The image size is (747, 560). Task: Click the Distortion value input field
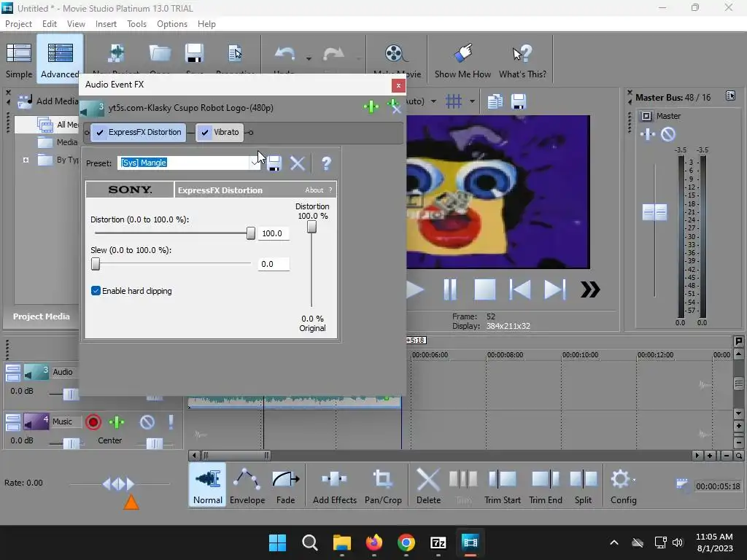274,233
